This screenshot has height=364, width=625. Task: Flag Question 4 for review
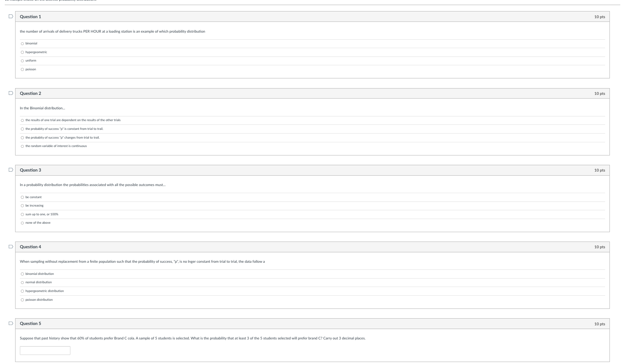(11, 246)
